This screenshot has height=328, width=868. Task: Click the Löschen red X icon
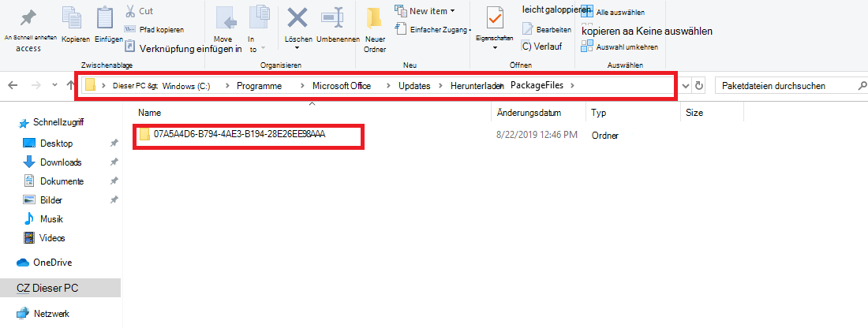pos(297,18)
